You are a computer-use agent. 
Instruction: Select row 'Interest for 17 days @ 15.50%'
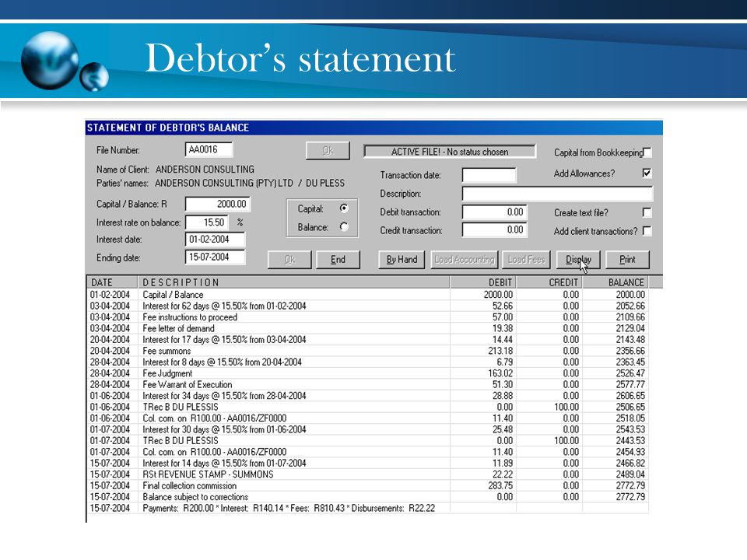click(368, 340)
